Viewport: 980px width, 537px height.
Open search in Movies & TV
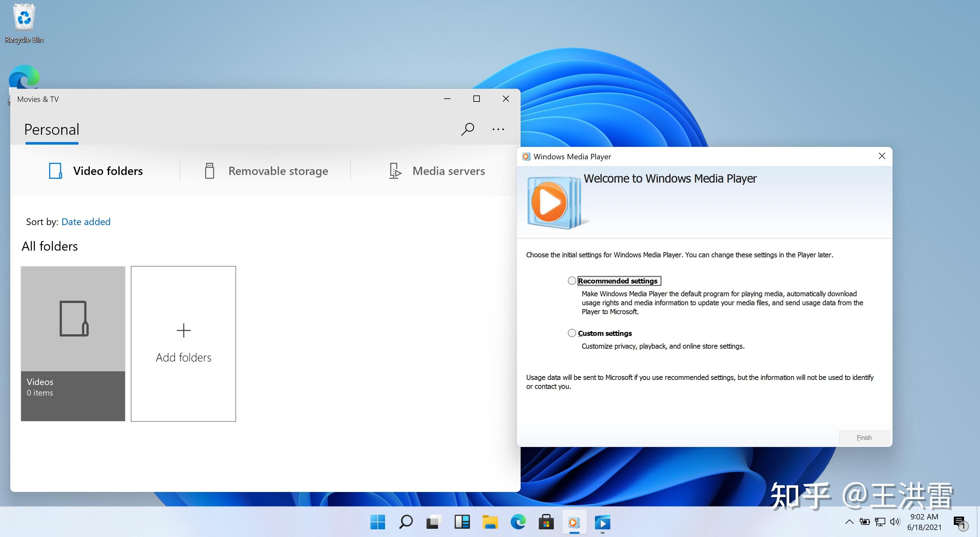click(x=468, y=129)
